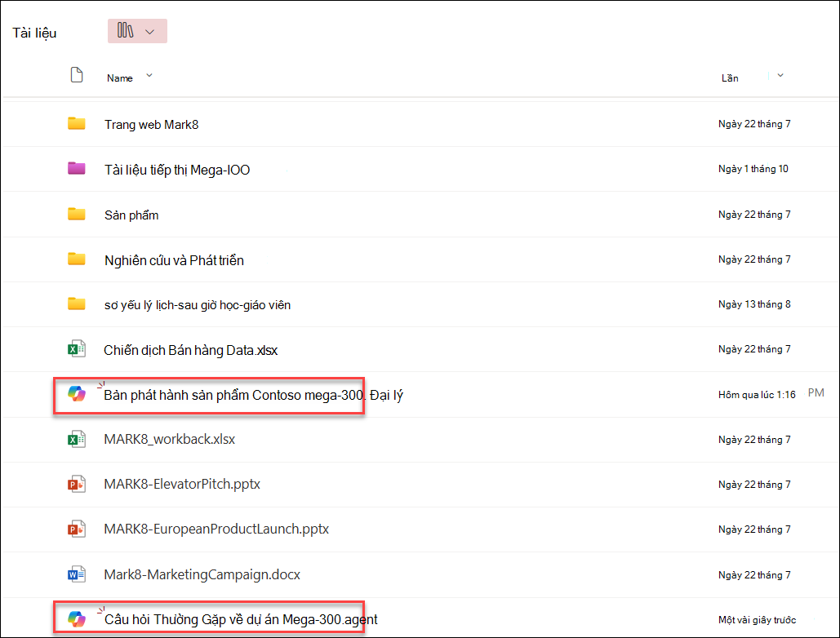
Task: Click the date in MARK8-ElevatorPitch.pptx row
Action: pyautogui.click(x=754, y=485)
